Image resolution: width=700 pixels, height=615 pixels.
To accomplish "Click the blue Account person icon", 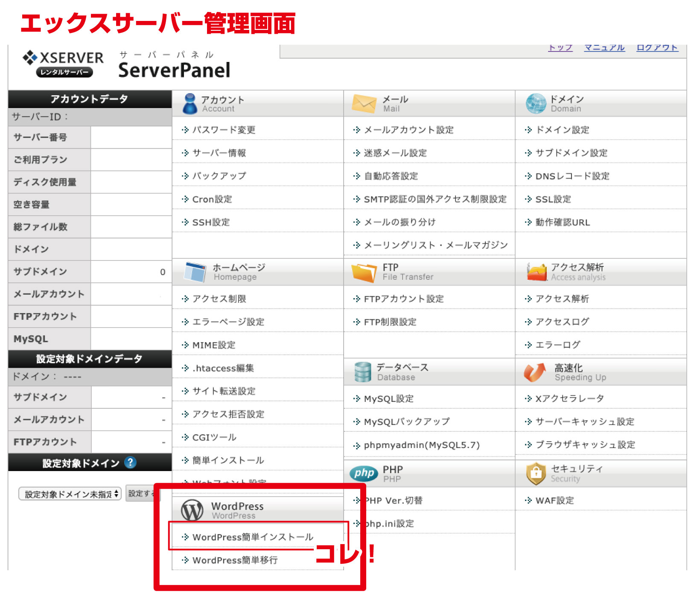I will (x=190, y=104).
